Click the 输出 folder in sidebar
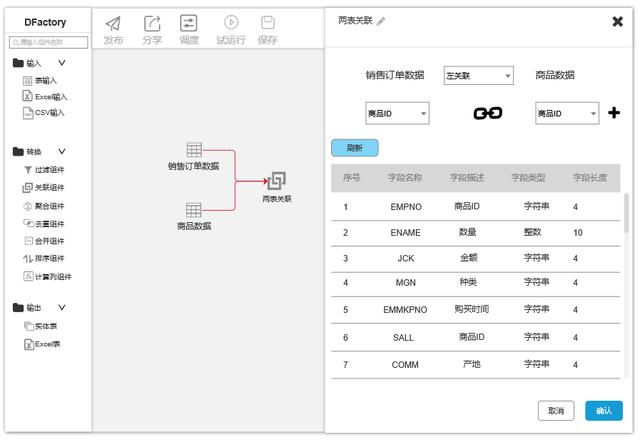 27,308
